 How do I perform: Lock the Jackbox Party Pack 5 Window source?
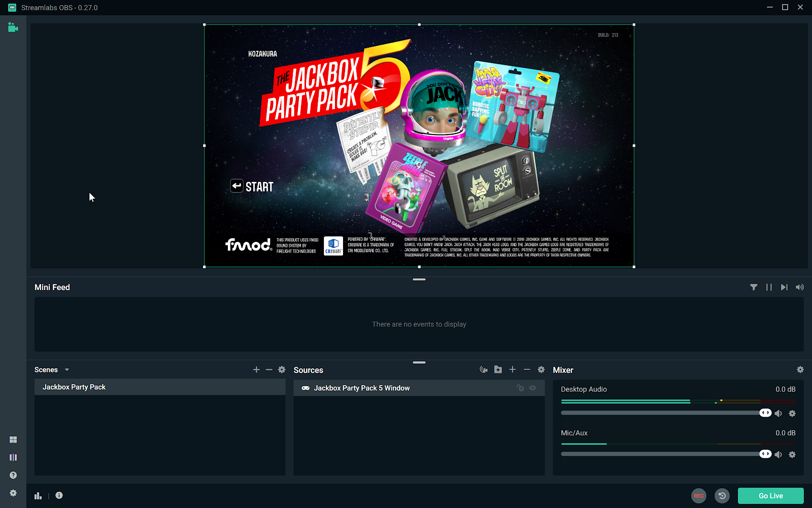tap(520, 388)
